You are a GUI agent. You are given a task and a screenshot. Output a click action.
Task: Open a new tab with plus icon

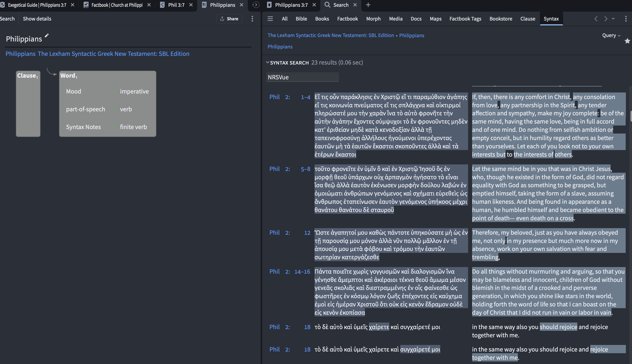[x=368, y=5]
